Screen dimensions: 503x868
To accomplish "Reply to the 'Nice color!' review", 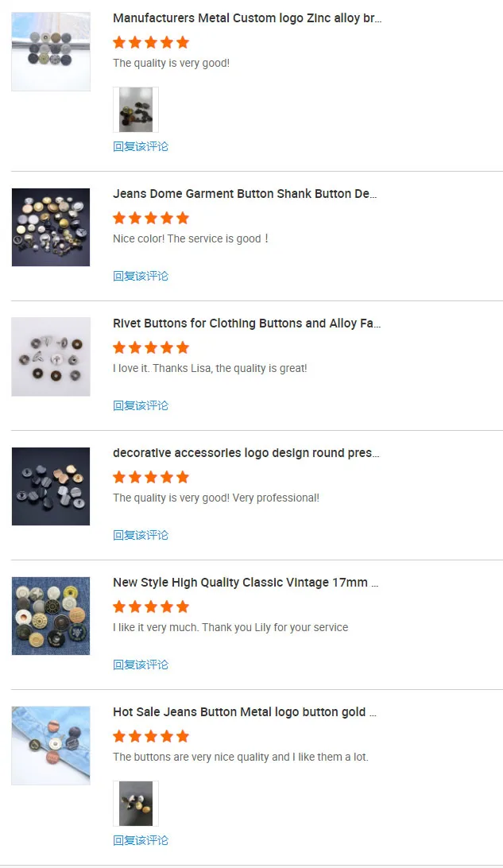I will pos(141,277).
